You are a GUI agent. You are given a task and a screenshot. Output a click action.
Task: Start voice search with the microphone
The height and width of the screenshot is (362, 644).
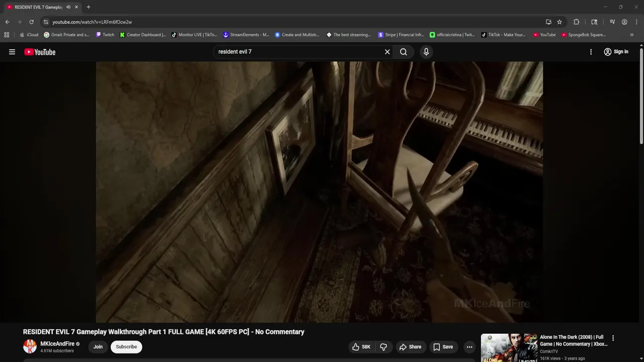tap(426, 52)
